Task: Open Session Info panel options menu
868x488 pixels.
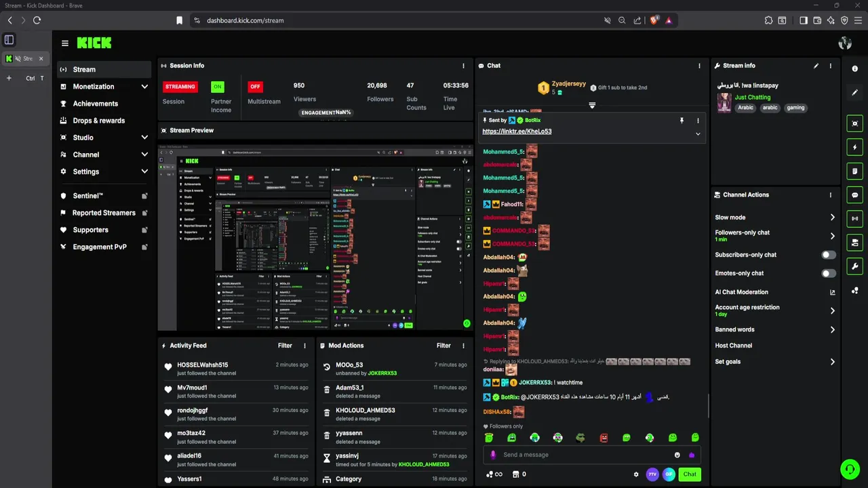Action: pyautogui.click(x=464, y=66)
